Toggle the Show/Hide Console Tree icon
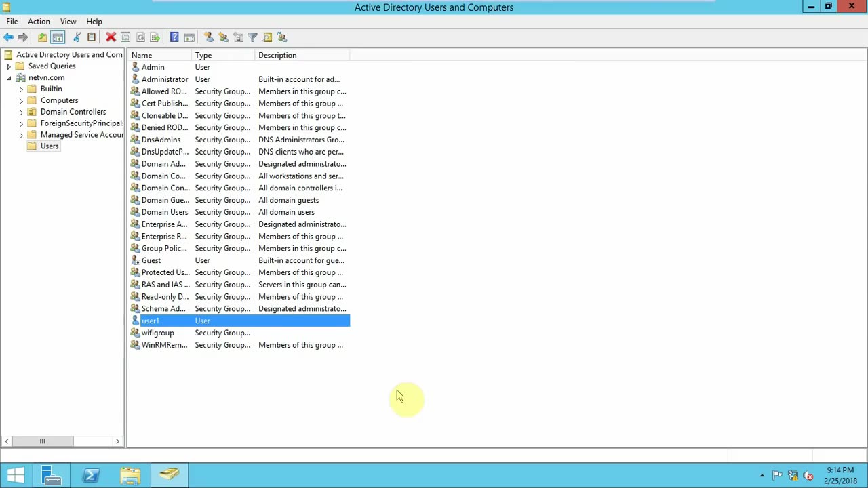This screenshot has height=488, width=868. (58, 37)
